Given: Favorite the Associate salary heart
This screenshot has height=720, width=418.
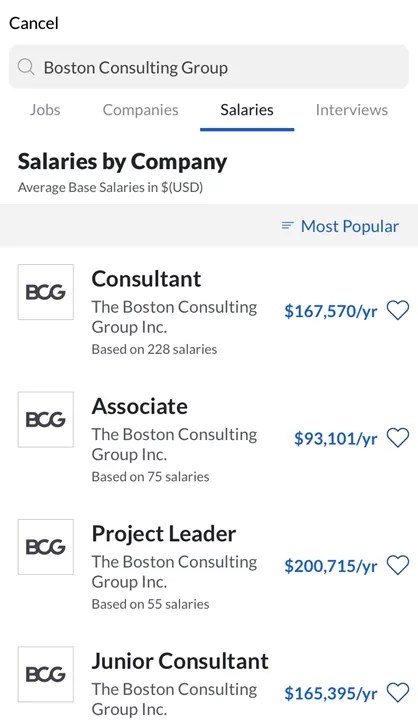Looking at the screenshot, I should coord(398,438).
